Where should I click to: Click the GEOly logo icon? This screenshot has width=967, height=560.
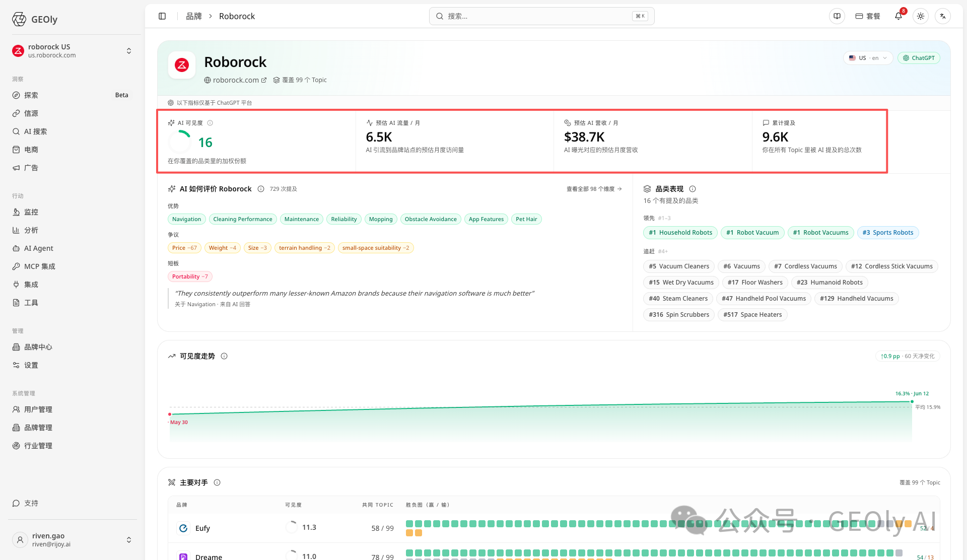19,19
